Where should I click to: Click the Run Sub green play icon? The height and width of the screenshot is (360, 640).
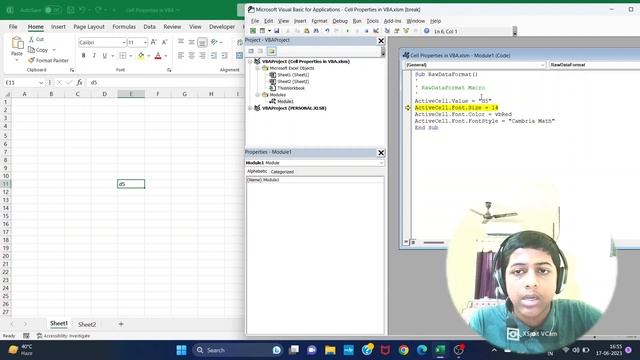(x=347, y=31)
